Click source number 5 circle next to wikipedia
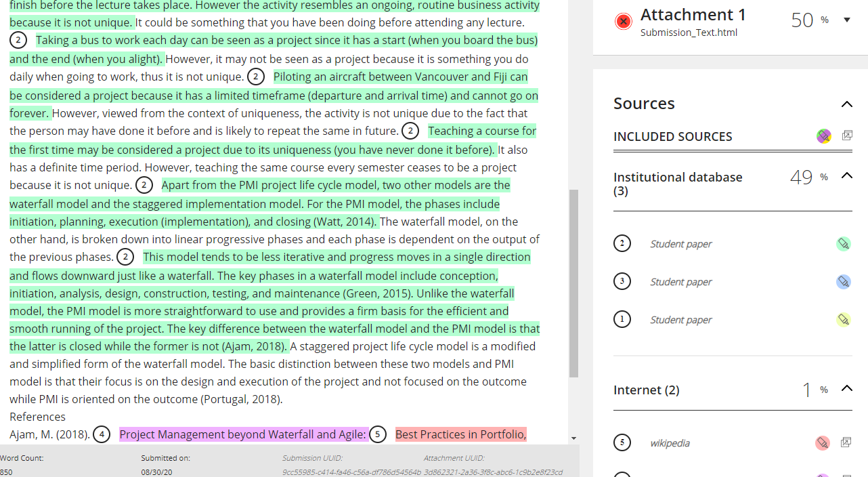Image resolution: width=868 pixels, height=477 pixels. coord(622,443)
